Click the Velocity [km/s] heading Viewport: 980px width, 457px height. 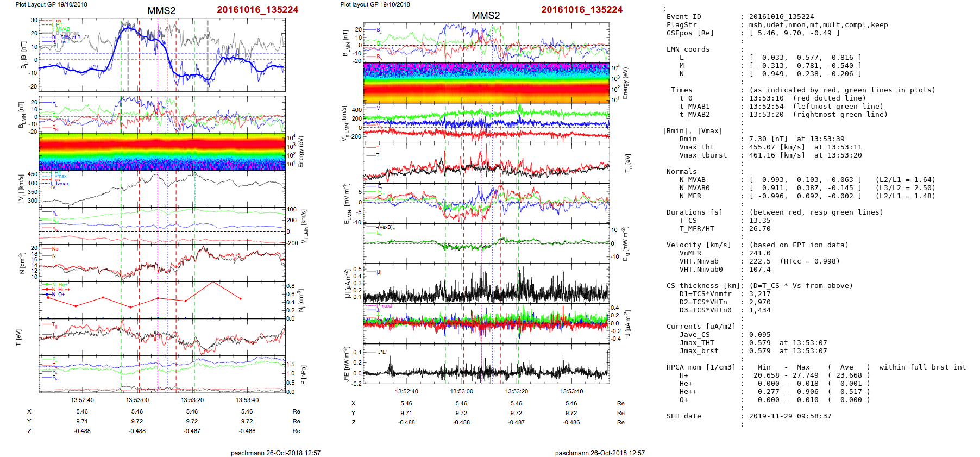699,245
